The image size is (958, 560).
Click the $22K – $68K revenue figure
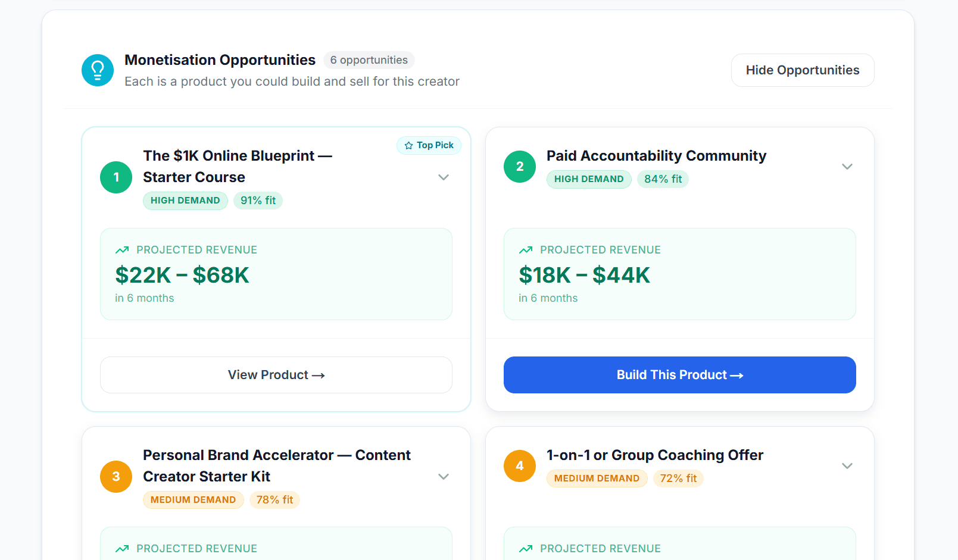click(x=182, y=275)
